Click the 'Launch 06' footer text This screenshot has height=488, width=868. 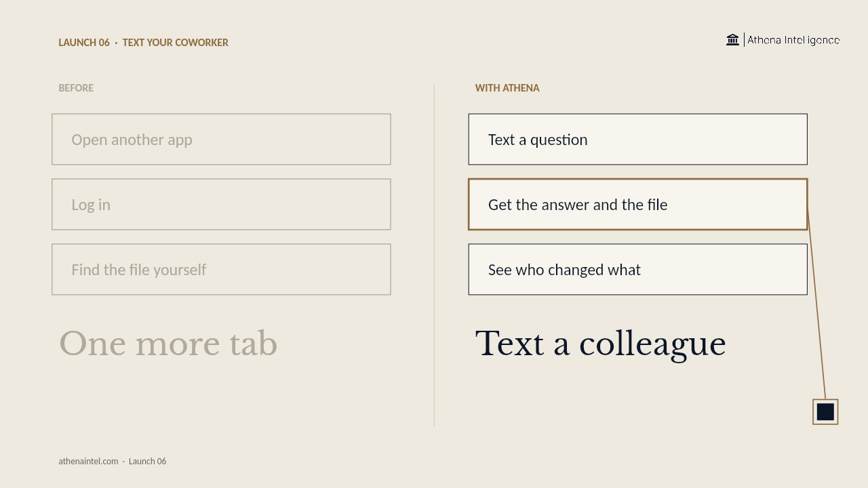[147, 461]
